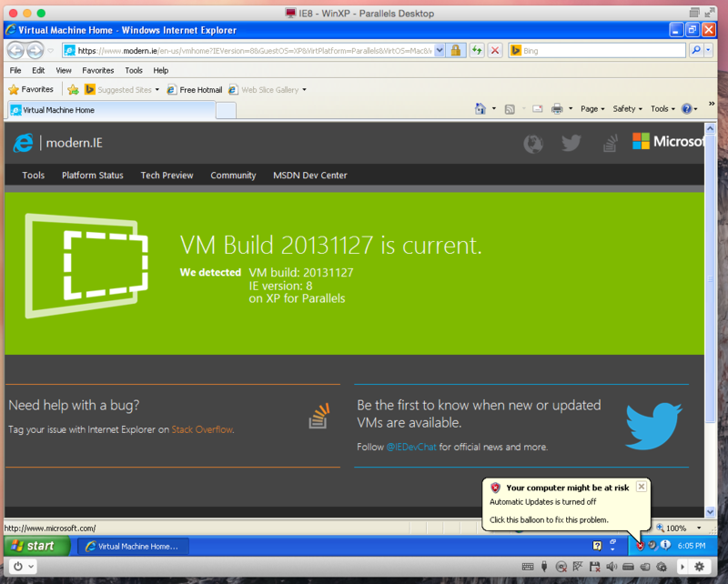The image size is (728, 584).
Task: Click the red security shield tray icon
Action: pos(641,546)
